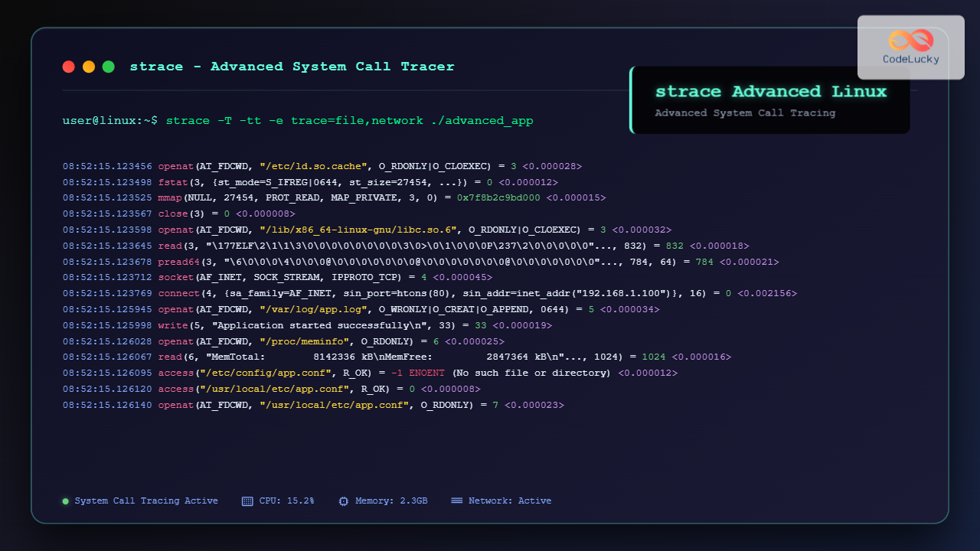Image resolution: width=980 pixels, height=551 pixels.
Task: Click "System Call Tracing Active" status text
Action: coord(146,501)
